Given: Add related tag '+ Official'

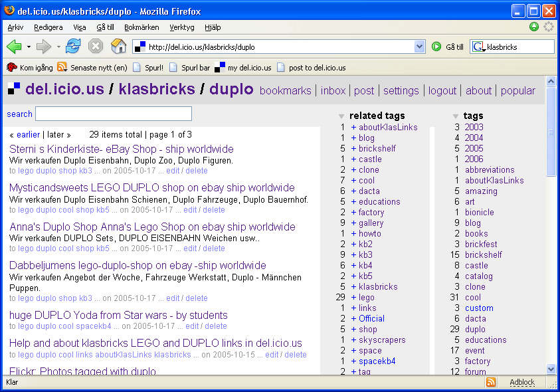Looking at the screenshot, I should [x=367, y=318].
